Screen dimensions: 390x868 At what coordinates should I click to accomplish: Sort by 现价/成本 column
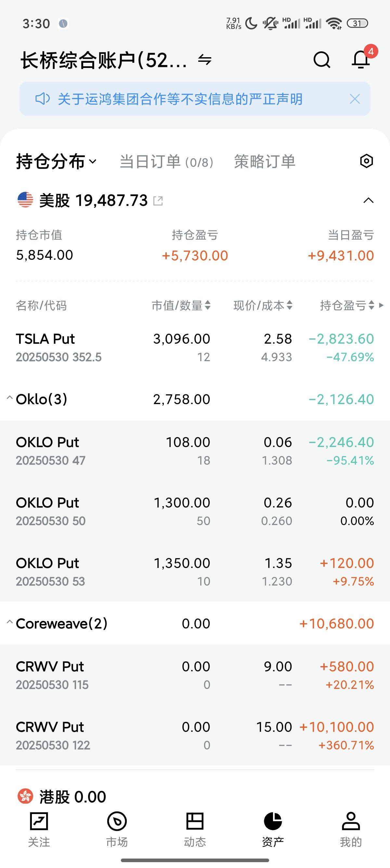click(x=263, y=305)
